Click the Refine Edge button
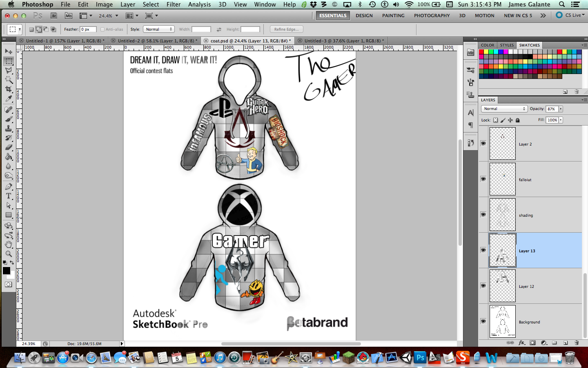This screenshot has height=368, width=588. [286, 29]
